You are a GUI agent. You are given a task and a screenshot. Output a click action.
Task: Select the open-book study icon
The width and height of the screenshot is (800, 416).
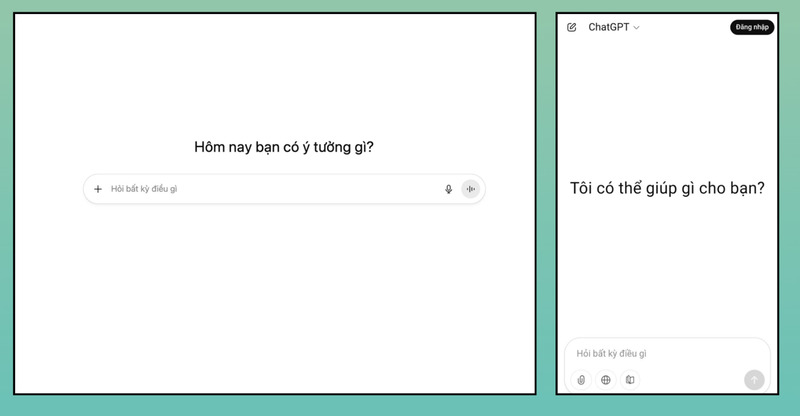tap(629, 380)
